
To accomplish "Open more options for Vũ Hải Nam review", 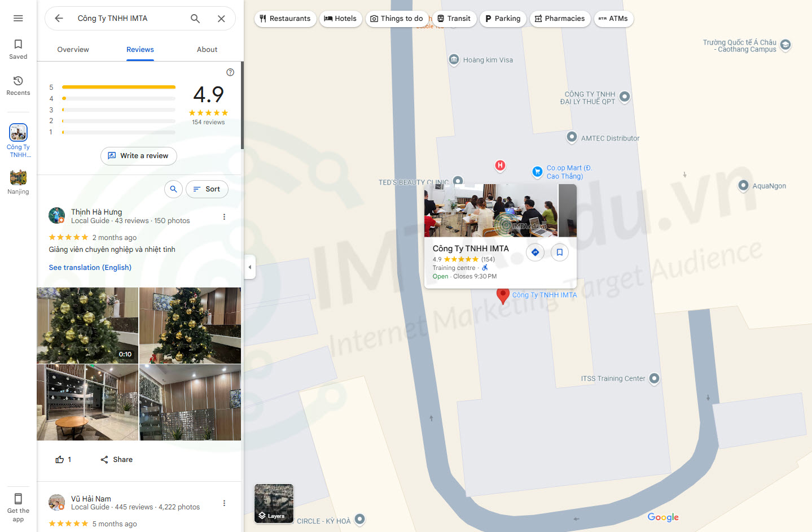I will (x=224, y=503).
